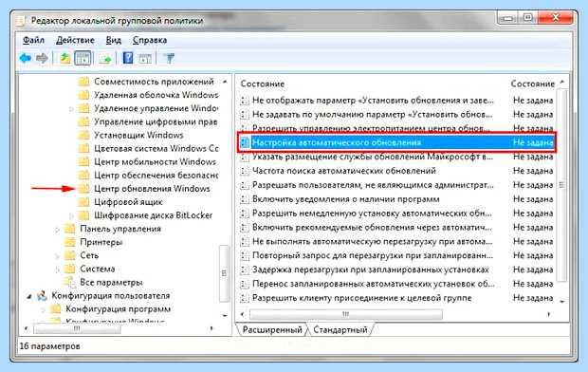Collapse the Конфигурация пользователя node
The image size is (588, 372).
click(x=29, y=296)
